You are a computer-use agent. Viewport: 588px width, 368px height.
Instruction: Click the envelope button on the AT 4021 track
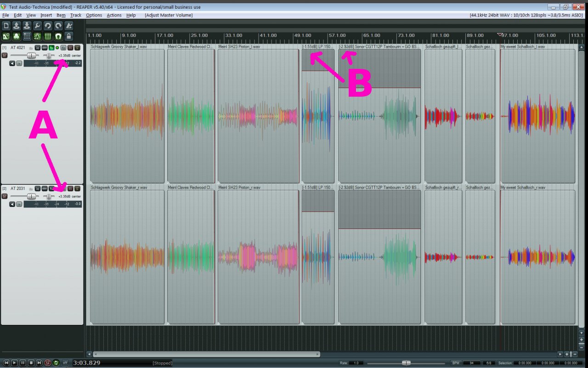pyautogui.click(x=45, y=48)
